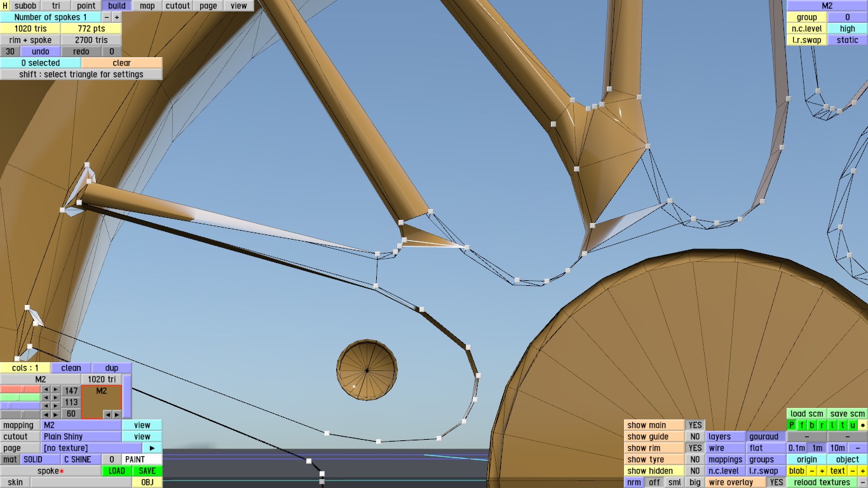The height and width of the screenshot is (488, 868).
Task: Adjust the green colour slider
Action: (20, 397)
